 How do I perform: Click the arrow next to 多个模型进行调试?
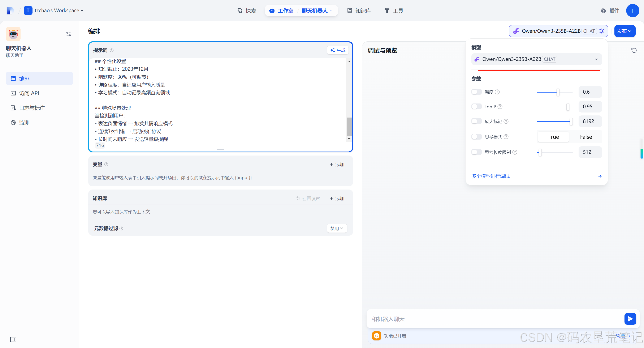click(x=600, y=176)
